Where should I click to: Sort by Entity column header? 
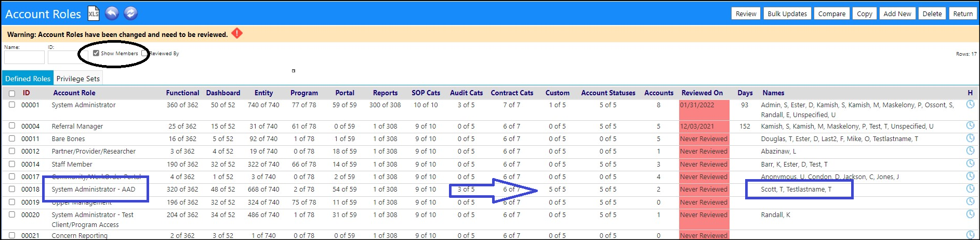[263, 93]
